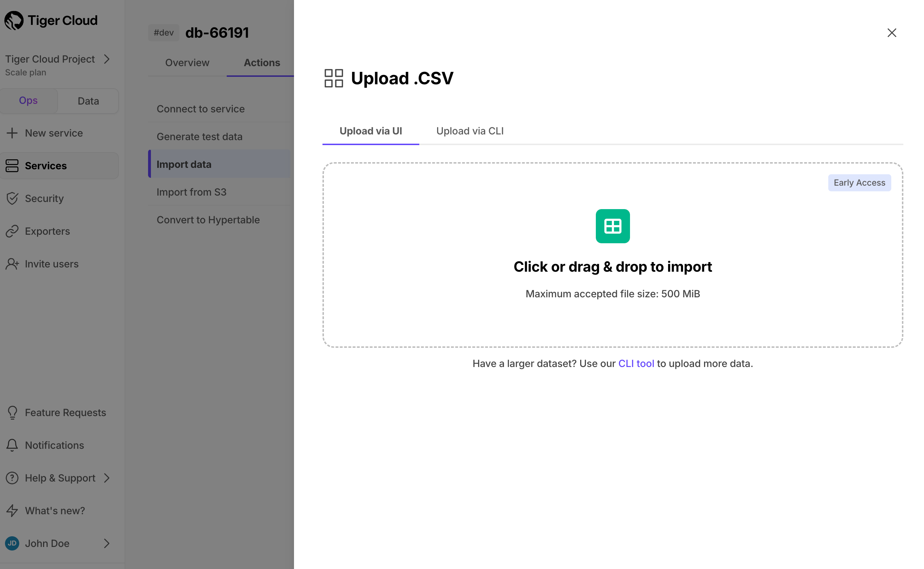The height and width of the screenshot is (569, 924).
Task: Switch to the Data view
Action: (x=88, y=101)
